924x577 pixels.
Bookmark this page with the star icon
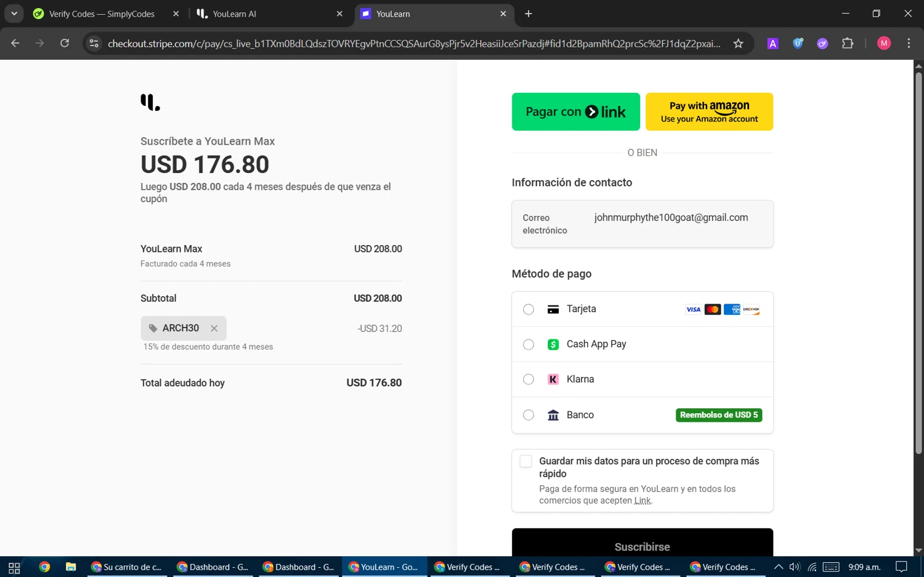pyautogui.click(x=738, y=43)
